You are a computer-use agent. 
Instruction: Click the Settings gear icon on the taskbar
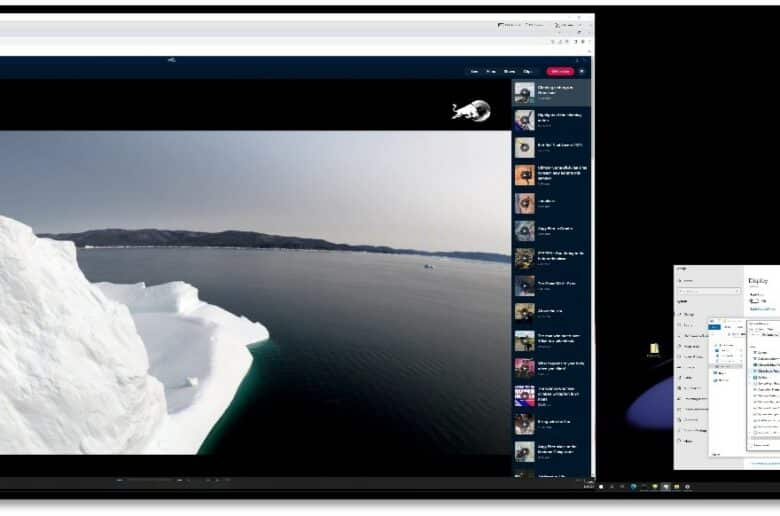click(x=687, y=487)
